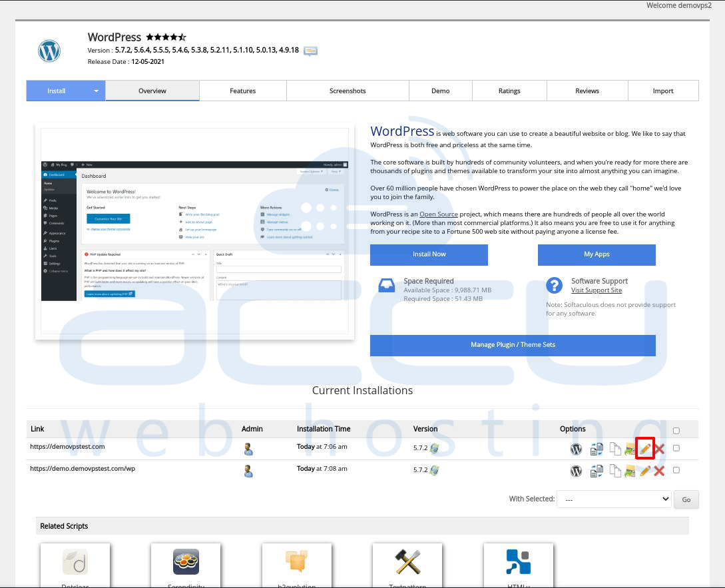Click staging icon for demovpstest.com installation
The image size is (725, 588).
pyautogui.click(x=597, y=449)
